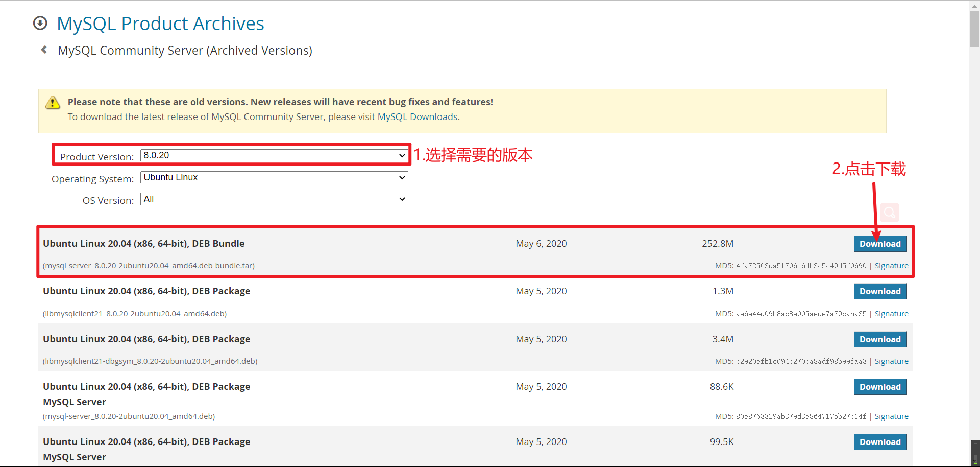Open the MySQL Downloads link
980x467 pixels.
point(418,116)
